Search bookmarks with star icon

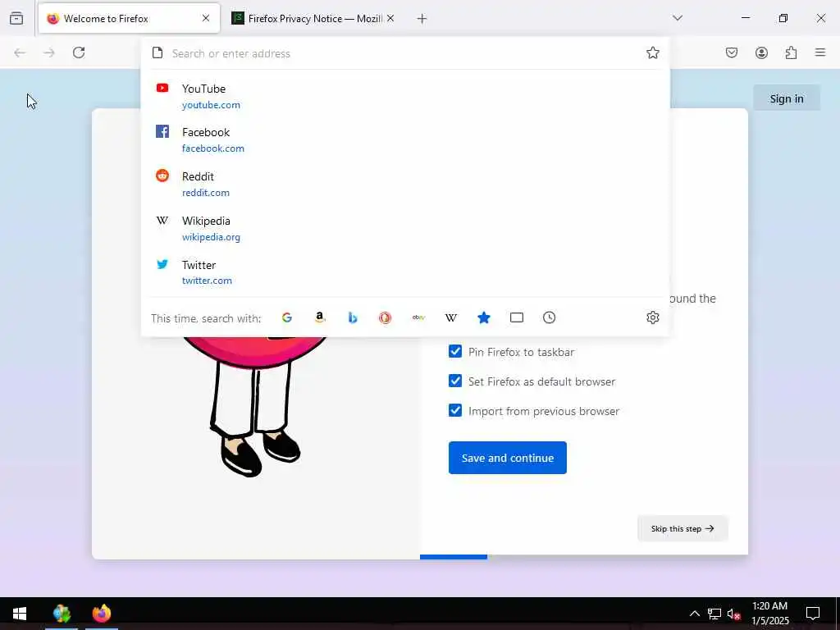[484, 317]
